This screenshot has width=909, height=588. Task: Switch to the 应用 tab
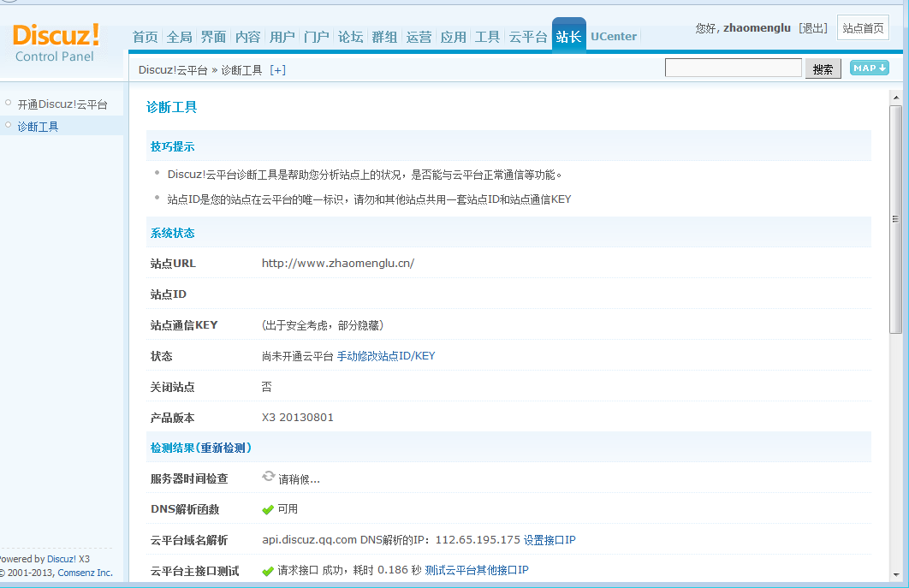click(x=453, y=37)
